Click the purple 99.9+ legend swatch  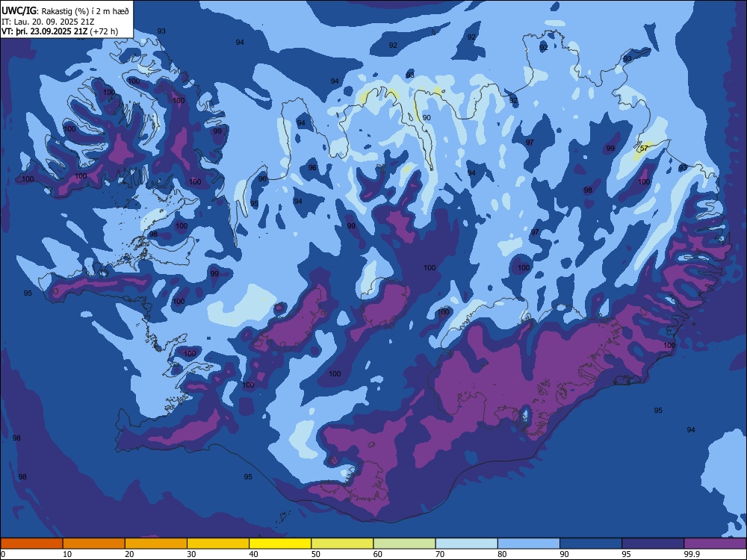(715, 544)
